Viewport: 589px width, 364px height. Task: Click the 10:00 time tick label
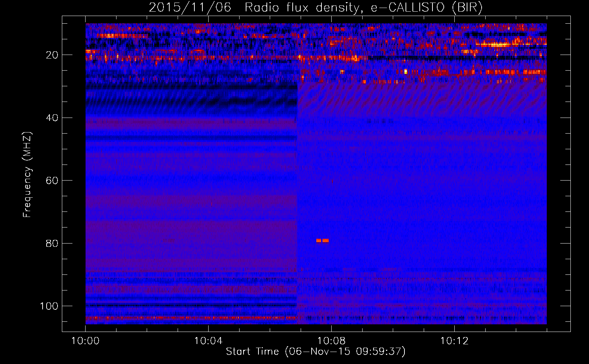point(86,341)
